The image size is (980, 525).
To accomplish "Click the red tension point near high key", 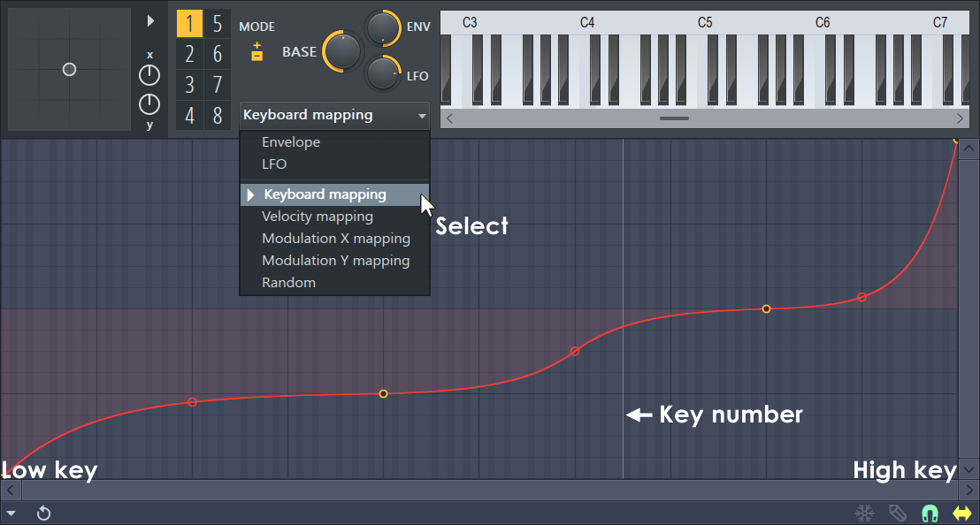I will click(861, 297).
